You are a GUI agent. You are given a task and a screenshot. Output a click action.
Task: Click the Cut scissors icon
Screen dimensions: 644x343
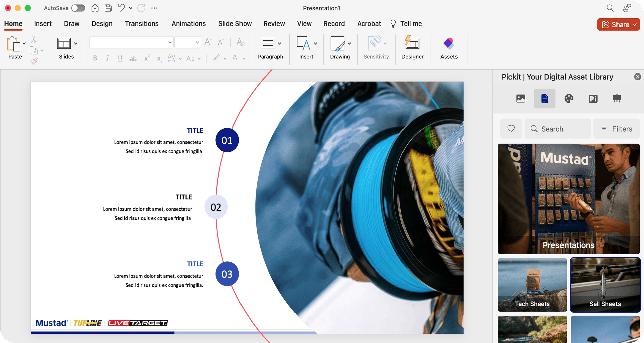click(34, 40)
